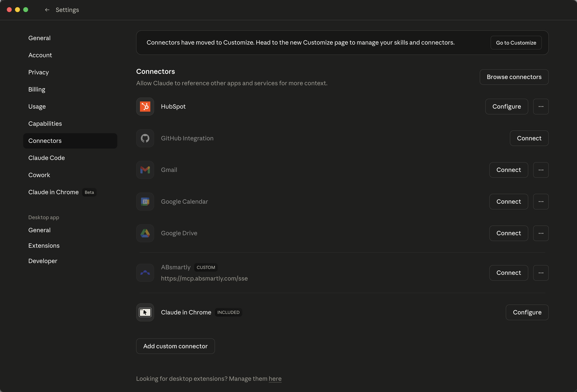Connect Google Drive

pos(509,233)
